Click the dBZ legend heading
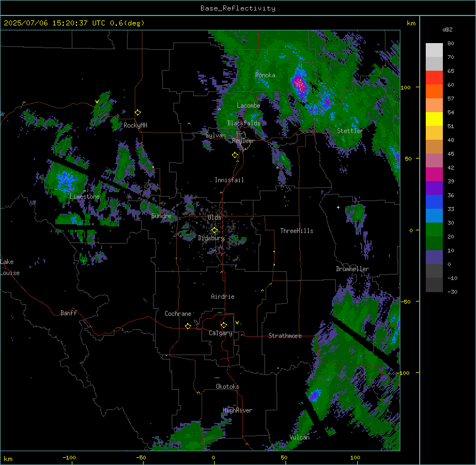 tap(447, 30)
